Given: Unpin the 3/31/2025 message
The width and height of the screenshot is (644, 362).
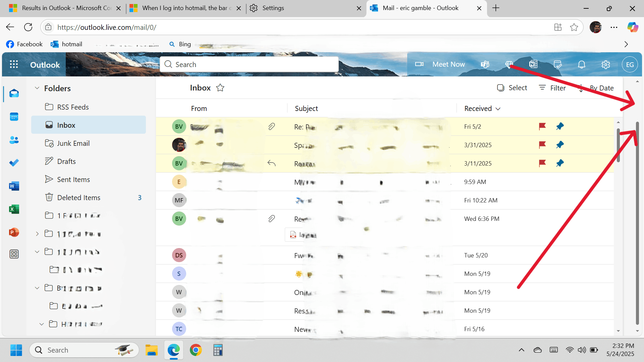Looking at the screenshot, I should tap(560, 145).
